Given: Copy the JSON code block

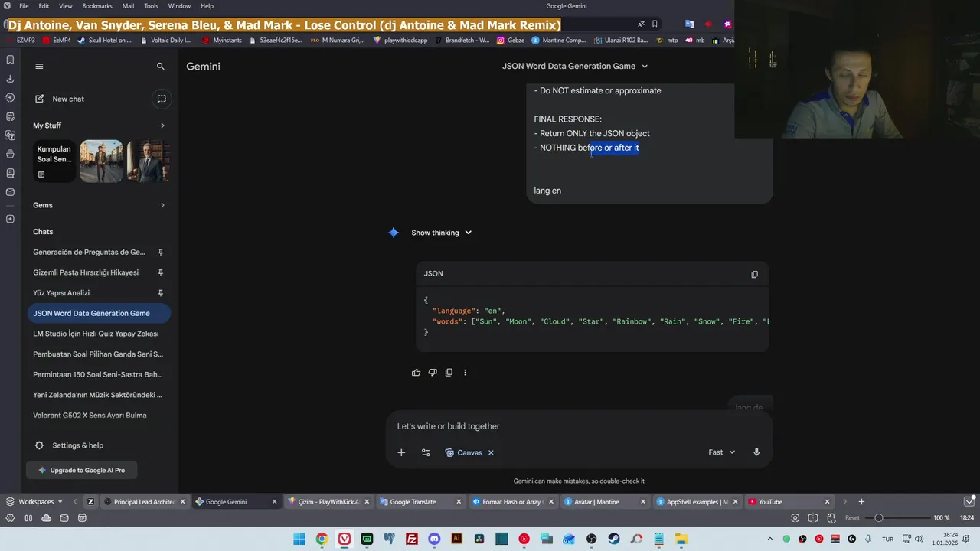Looking at the screenshot, I should pyautogui.click(x=754, y=274).
